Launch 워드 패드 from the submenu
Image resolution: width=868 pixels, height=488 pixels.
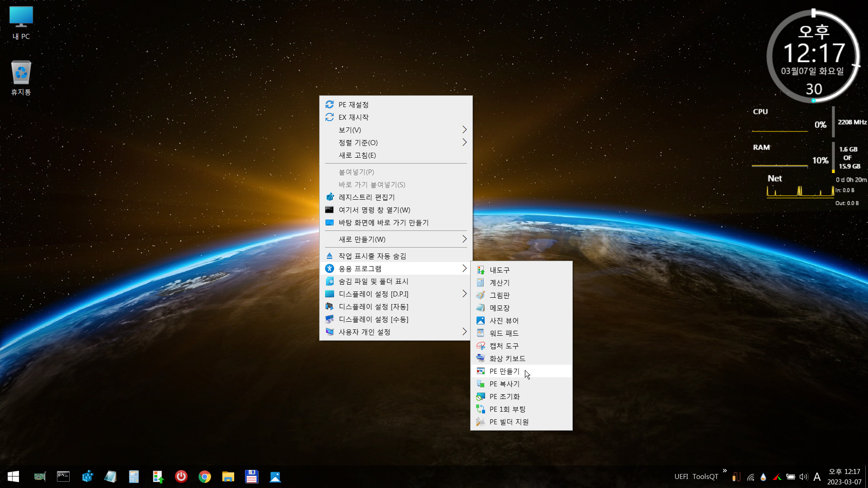(521, 333)
